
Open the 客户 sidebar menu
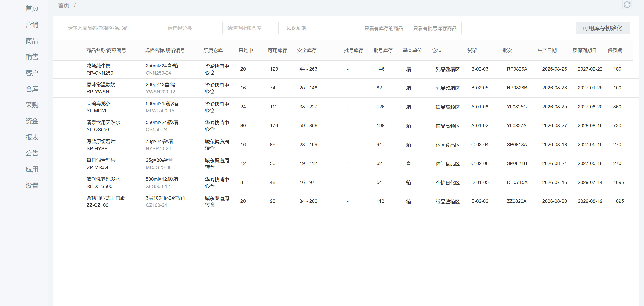(32, 73)
